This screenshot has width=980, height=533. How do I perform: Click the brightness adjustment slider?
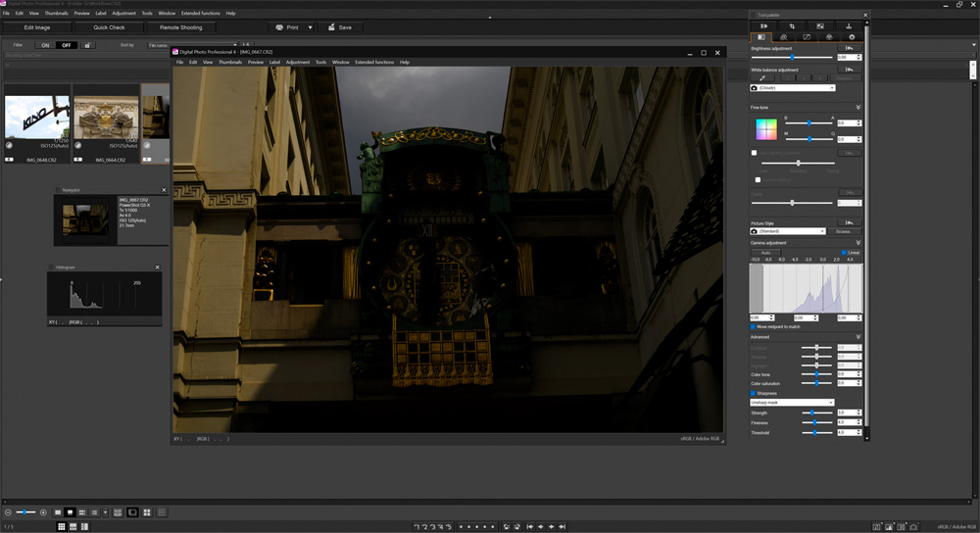[x=792, y=58]
